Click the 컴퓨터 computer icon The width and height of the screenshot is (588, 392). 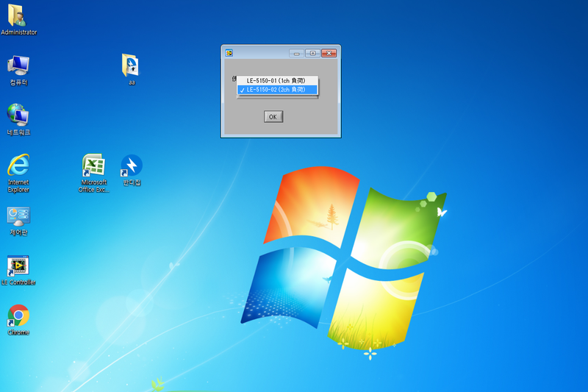tap(18, 65)
